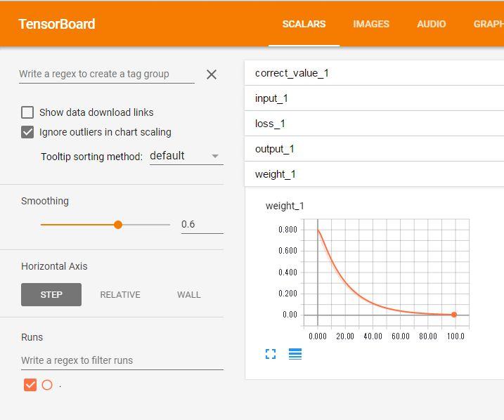Collapse the weight_1 tag group

(x=373, y=174)
